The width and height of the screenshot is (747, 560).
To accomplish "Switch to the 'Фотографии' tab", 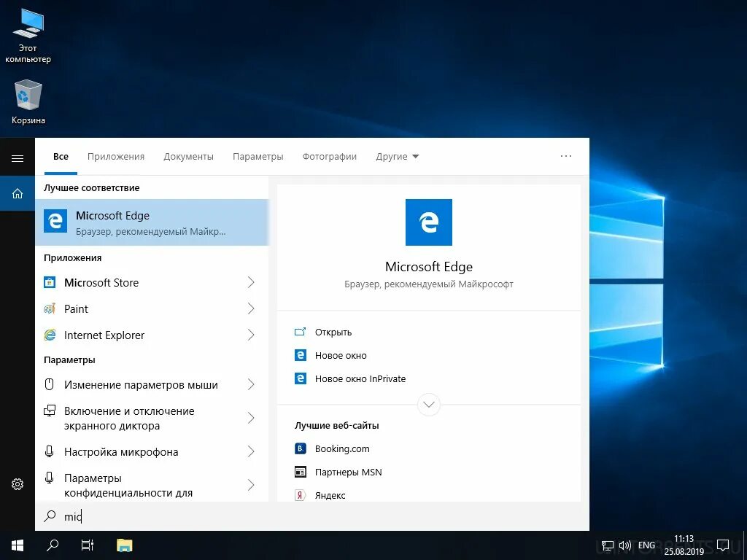I will pos(329,157).
